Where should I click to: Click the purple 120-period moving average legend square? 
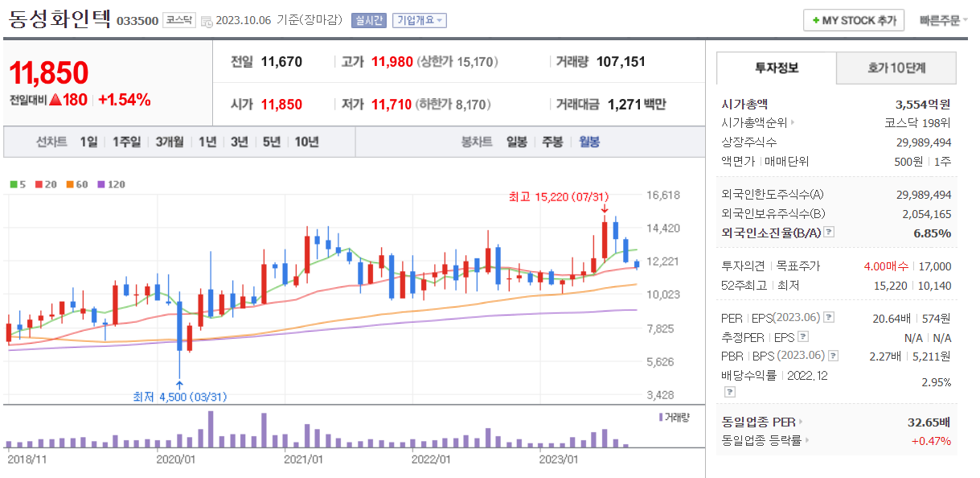coord(101,184)
